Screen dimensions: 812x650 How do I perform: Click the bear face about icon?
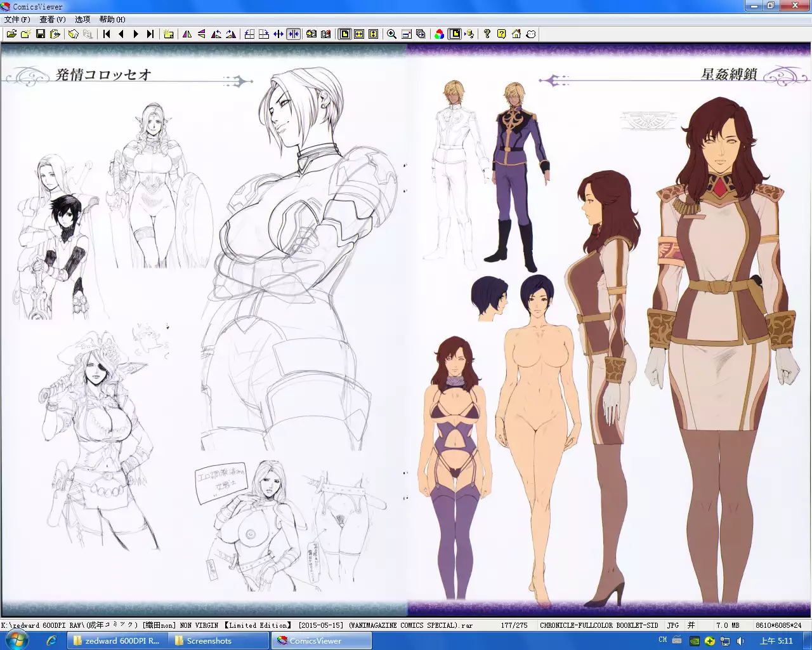click(x=531, y=34)
